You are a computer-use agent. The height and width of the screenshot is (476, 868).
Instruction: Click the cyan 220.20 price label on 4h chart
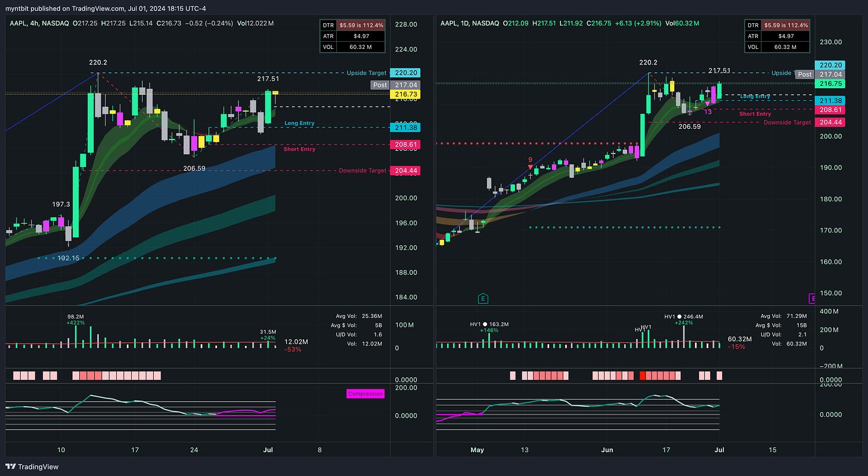tap(405, 73)
